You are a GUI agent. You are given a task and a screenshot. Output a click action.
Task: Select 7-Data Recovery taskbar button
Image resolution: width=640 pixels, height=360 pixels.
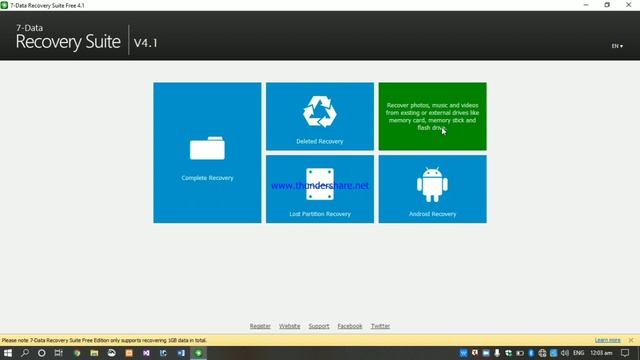pos(198,353)
